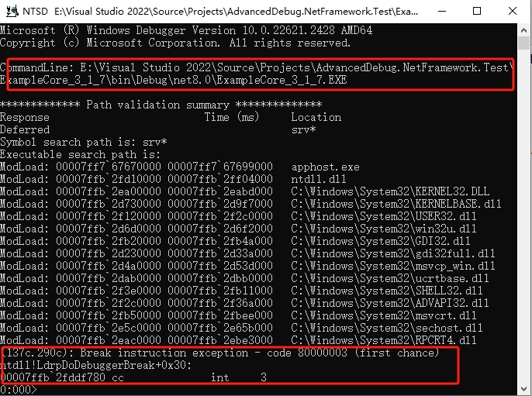
Task: Click the 'ntdll!LdrpDoDebuggerBreak+0x30:' line
Action: (x=96, y=366)
